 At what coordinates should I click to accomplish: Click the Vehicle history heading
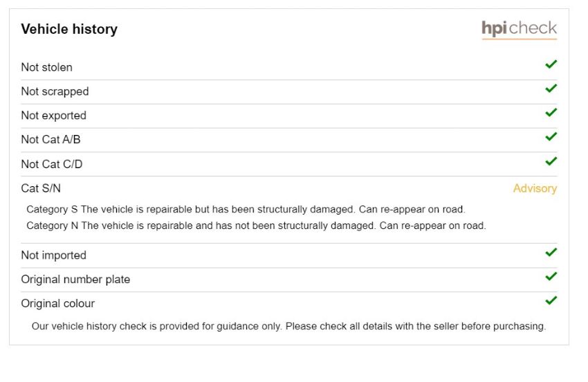(x=69, y=29)
